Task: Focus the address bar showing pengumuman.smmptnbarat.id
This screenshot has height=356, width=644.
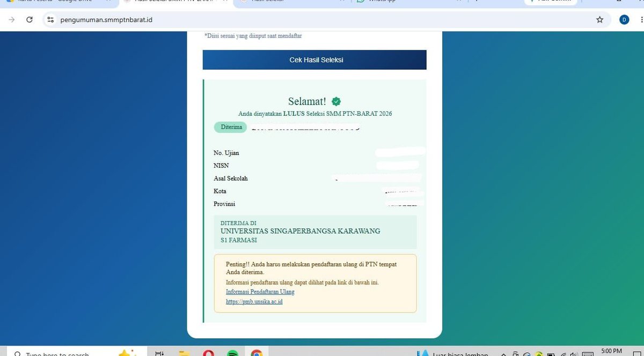Action: 326,19
